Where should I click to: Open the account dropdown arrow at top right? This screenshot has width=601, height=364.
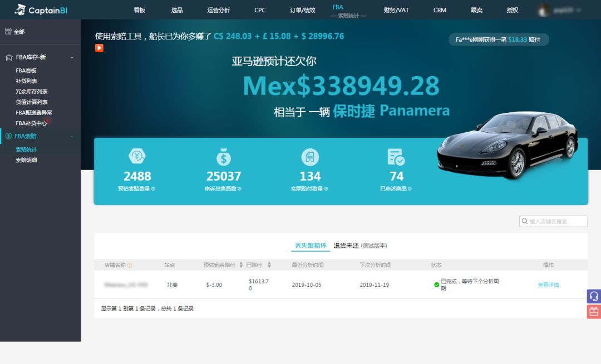pos(578,11)
